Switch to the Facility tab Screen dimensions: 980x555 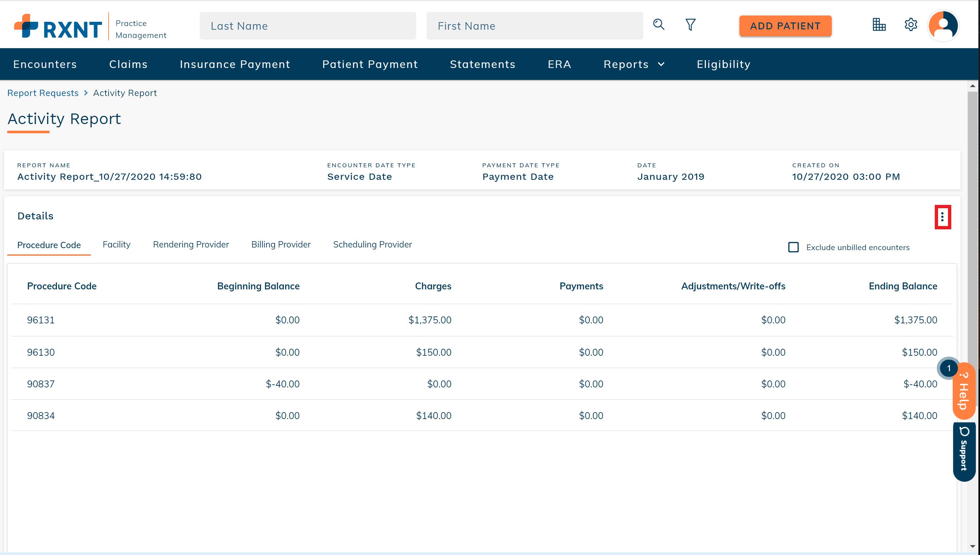tap(116, 244)
